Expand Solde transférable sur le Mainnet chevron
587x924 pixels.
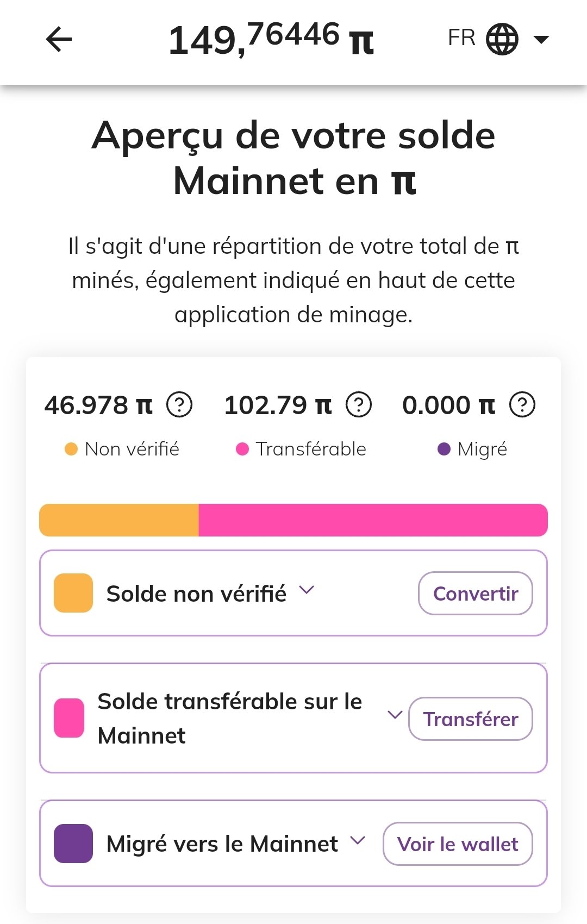click(395, 715)
